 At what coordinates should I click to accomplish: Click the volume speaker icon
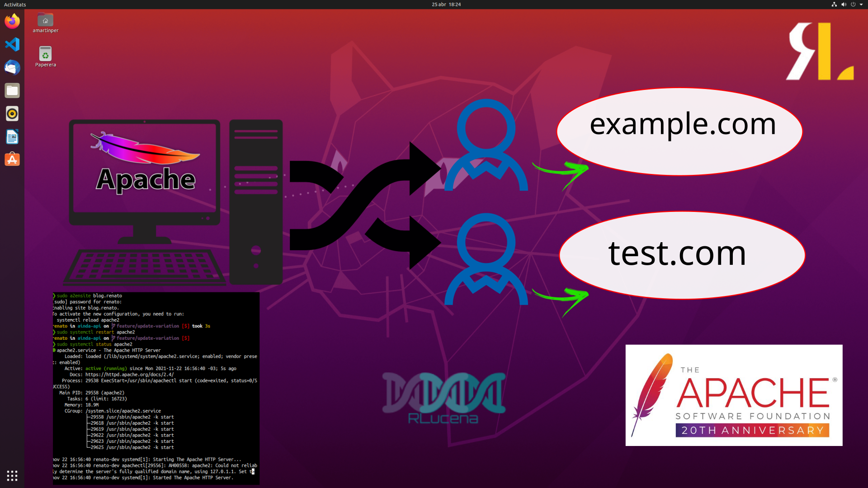tap(844, 5)
